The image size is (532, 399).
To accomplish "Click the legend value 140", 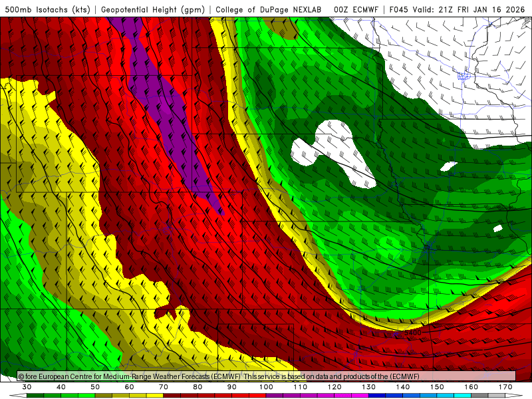I will click(403, 387).
